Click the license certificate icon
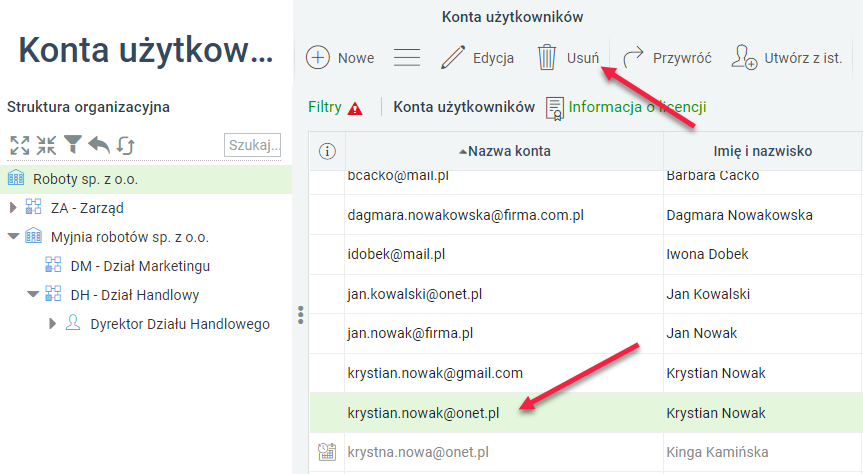The width and height of the screenshot is (863, 474). tap(555, 108)
